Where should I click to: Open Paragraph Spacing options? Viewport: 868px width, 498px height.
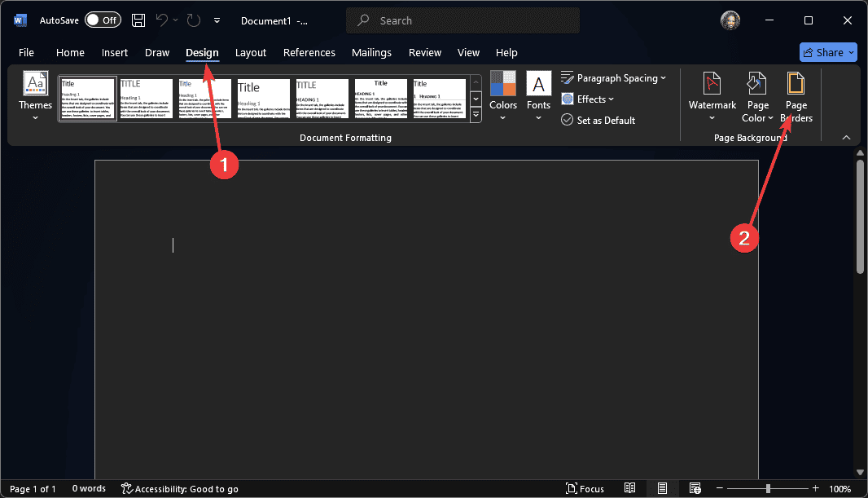[x=613, y=78]
